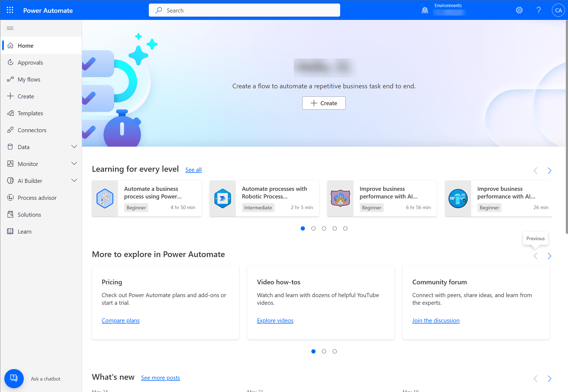568x392 pixels.
Task: Click Join the discussion link
Action: tap(436, 320)
